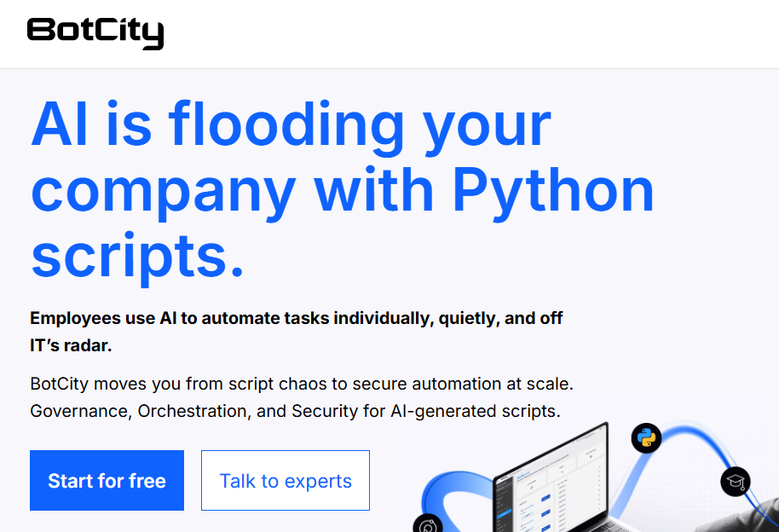Click the word 'scripts.' in the headline
Screen dimensions: 779x532
(x=137, y=254)
